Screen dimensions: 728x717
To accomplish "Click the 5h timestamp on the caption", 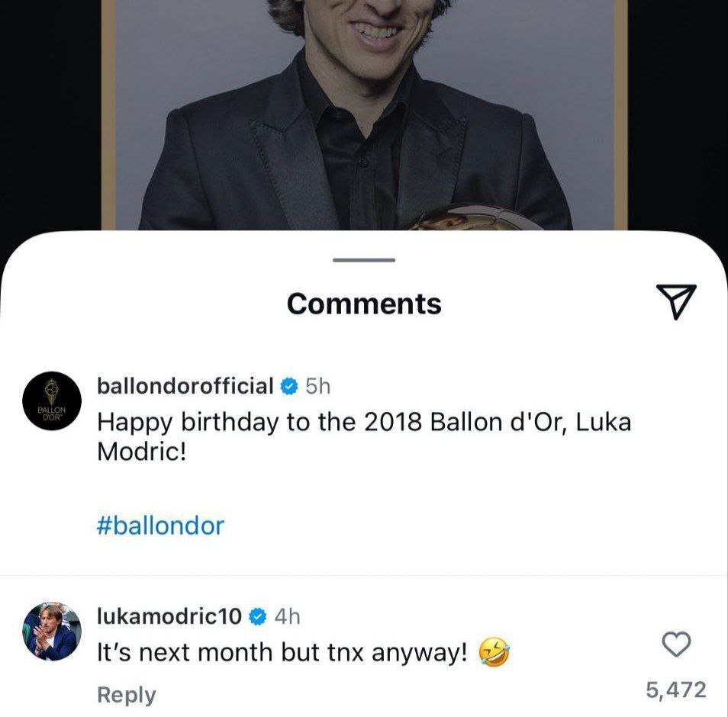I will 318,387.
